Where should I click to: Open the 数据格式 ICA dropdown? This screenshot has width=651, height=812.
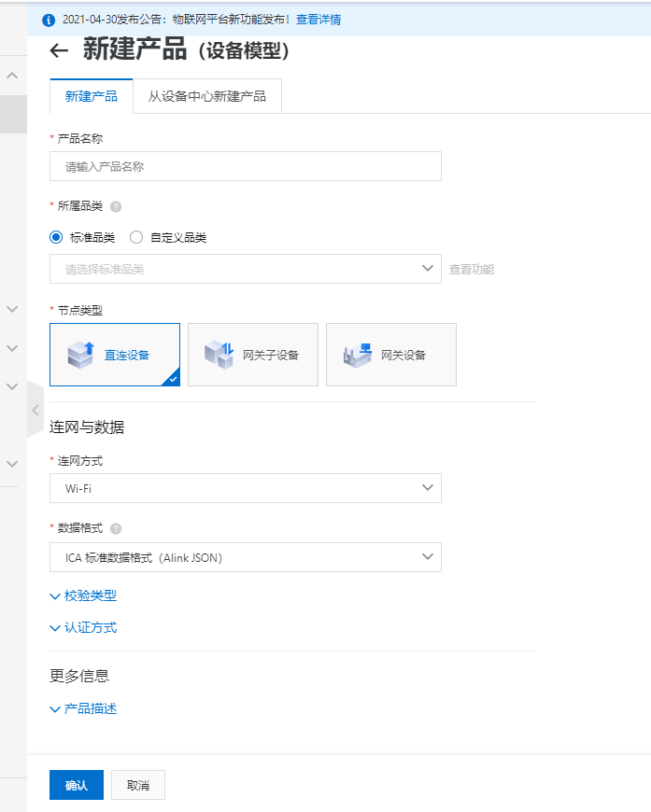[246, 557]
